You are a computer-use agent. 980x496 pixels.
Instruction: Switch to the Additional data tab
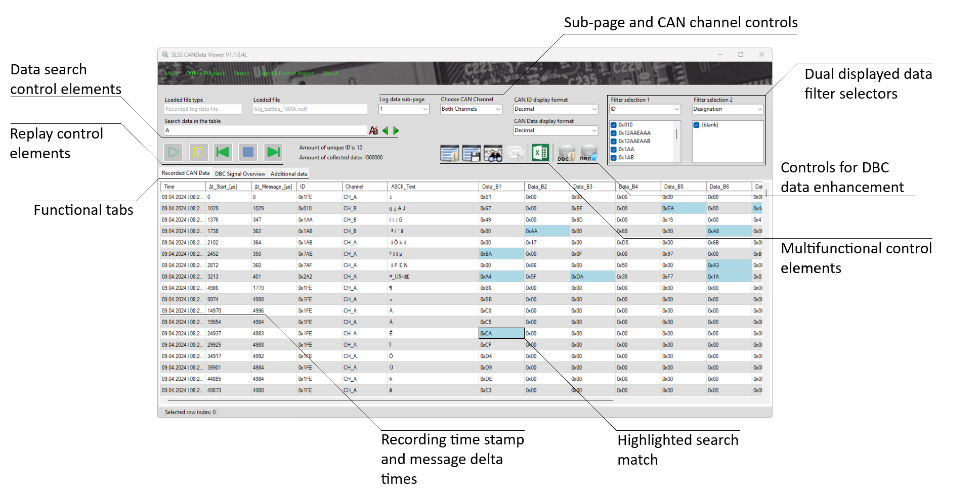289,173
